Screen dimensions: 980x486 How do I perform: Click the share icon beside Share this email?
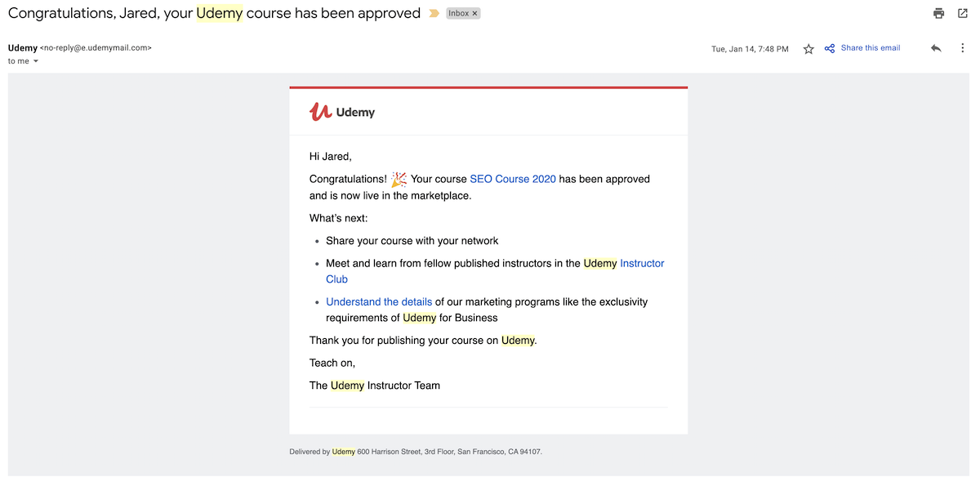[x=830, y=48]
